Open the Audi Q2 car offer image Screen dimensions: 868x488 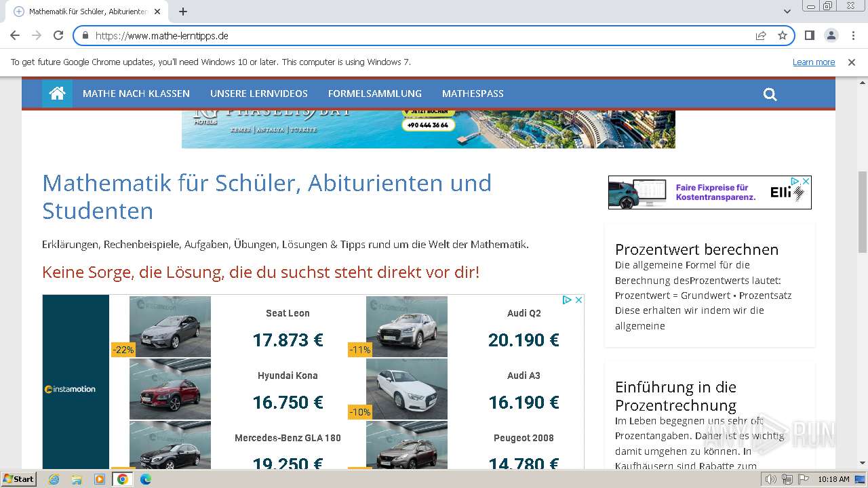407,326
